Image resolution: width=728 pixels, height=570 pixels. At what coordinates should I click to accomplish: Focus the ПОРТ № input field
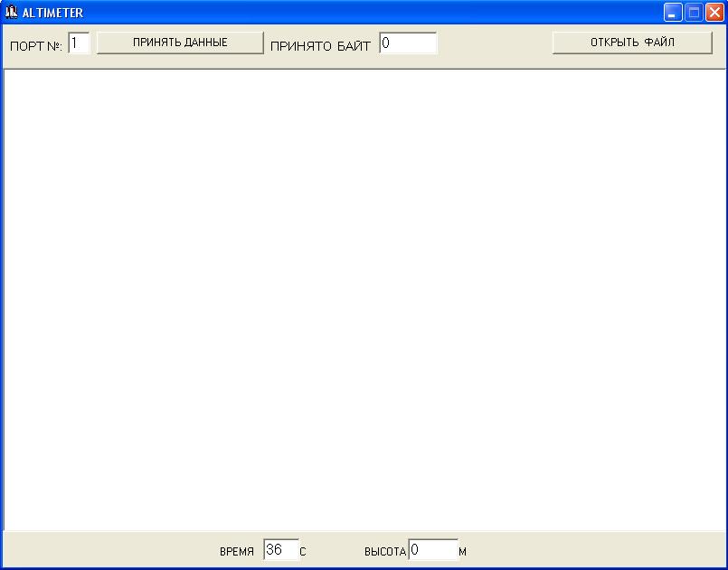click(x=79, y=43)
